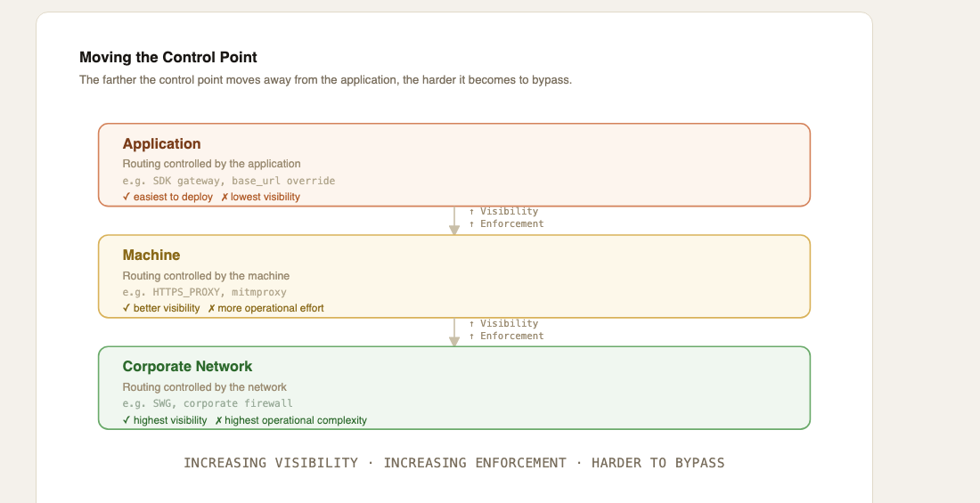Click the Moving the Control Point heading

tap(168, 58)
